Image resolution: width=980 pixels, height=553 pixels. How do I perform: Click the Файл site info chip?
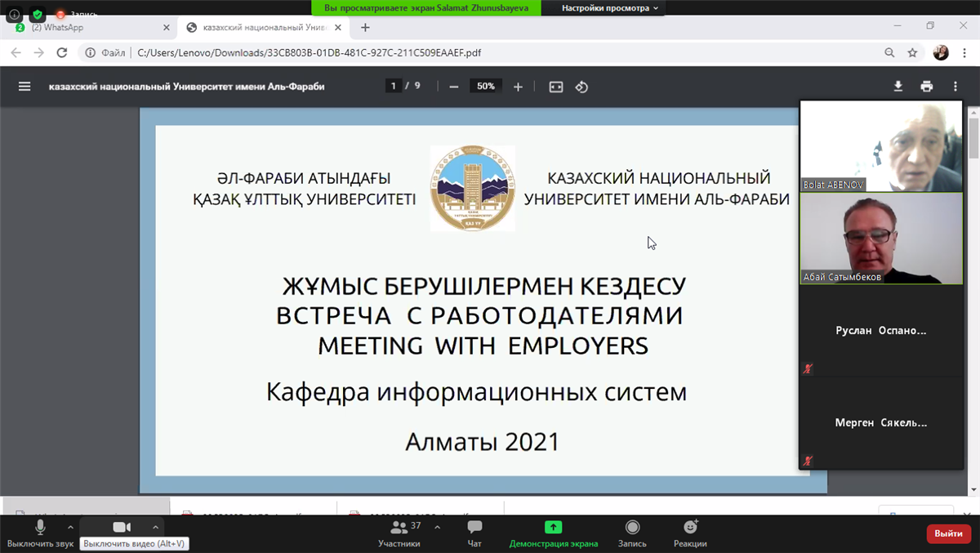click(106, 52)
